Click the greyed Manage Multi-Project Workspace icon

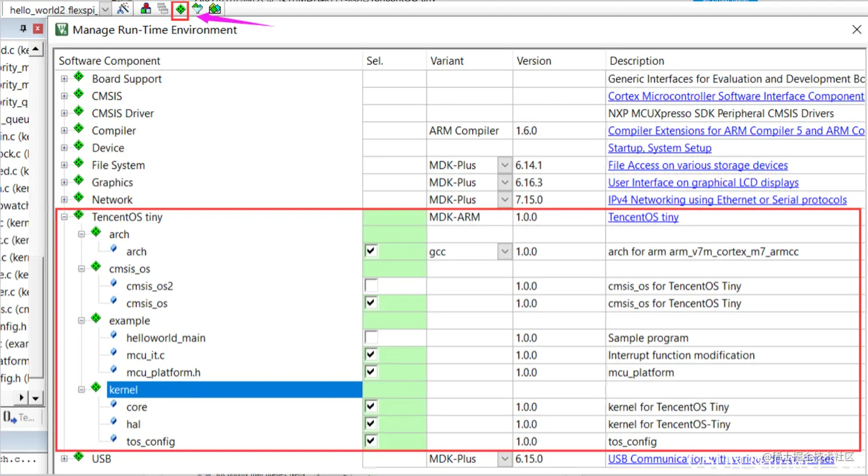(x=163, y=9)
